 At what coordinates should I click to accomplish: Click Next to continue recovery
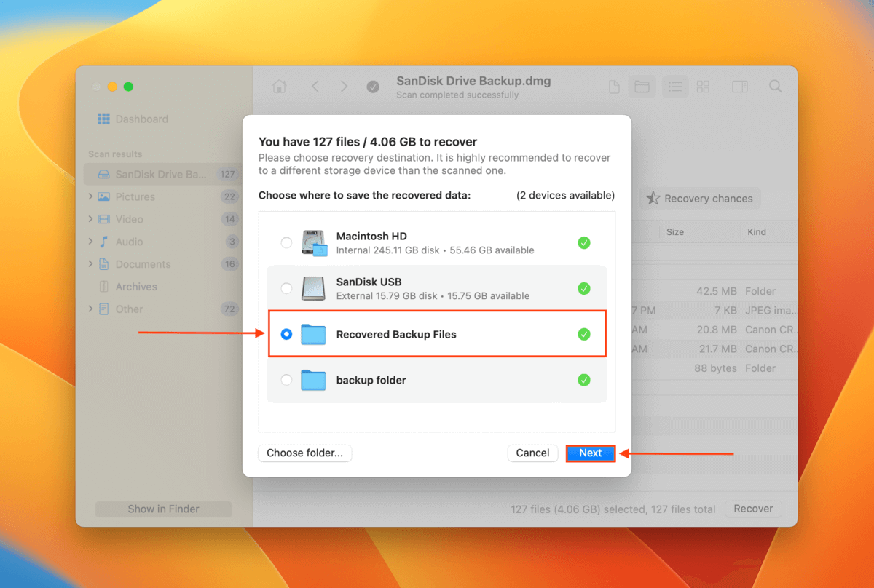pos(591,453)
